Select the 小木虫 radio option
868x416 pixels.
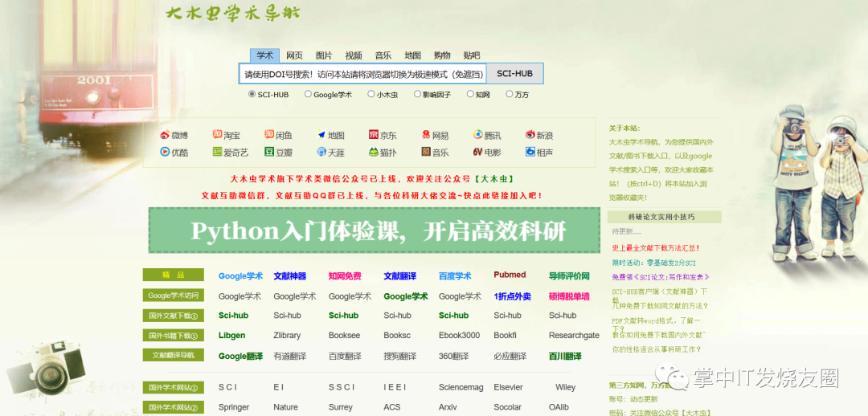(x=371, y=94)
